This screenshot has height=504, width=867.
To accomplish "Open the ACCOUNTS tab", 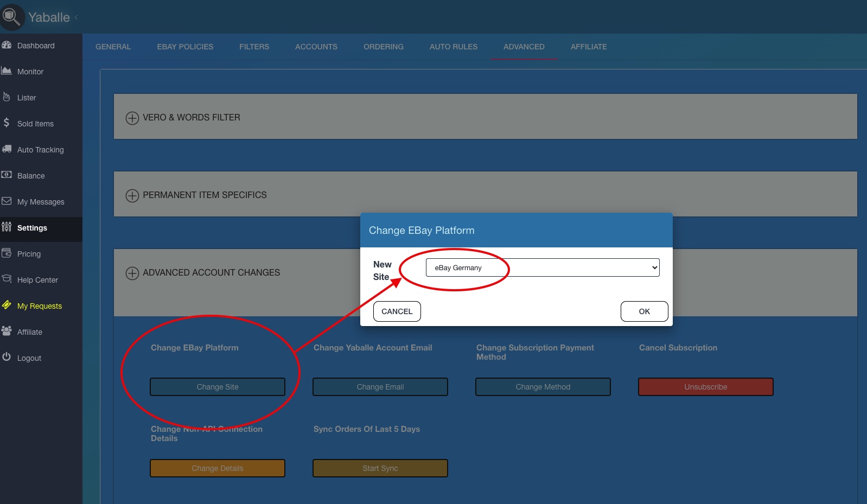I will tap(316, 47).
